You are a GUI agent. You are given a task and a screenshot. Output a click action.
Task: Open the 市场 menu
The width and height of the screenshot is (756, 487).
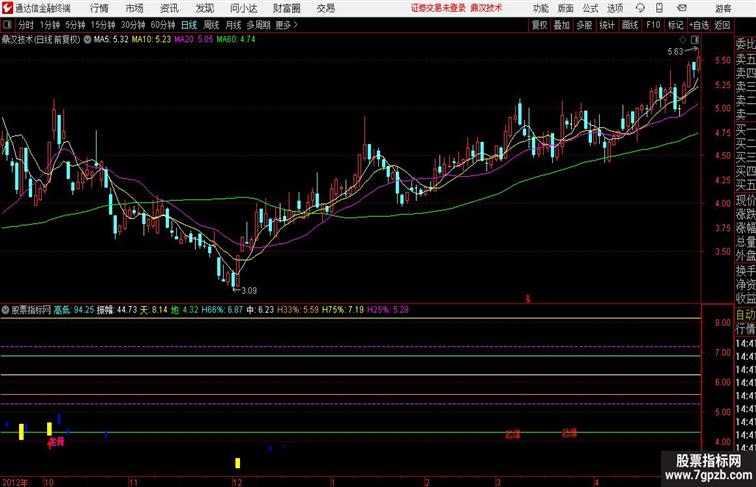click(x=135, y=8)
